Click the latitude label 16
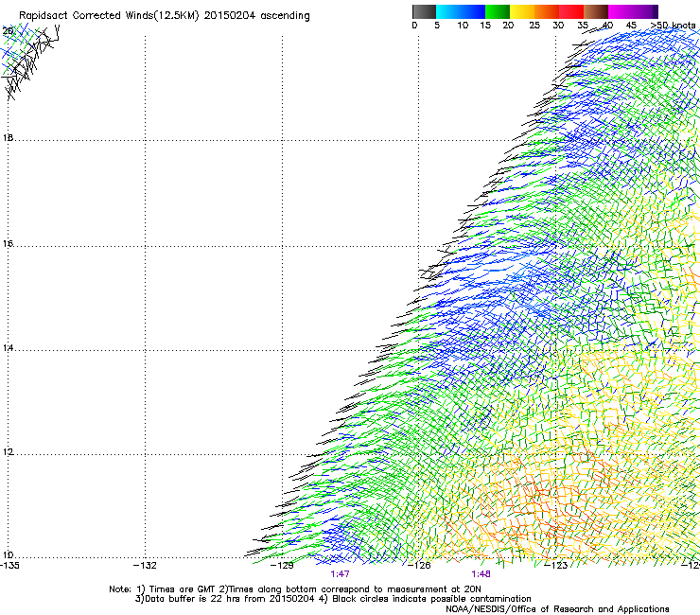Viewport: 700px width, 615px height. (8, 243)
